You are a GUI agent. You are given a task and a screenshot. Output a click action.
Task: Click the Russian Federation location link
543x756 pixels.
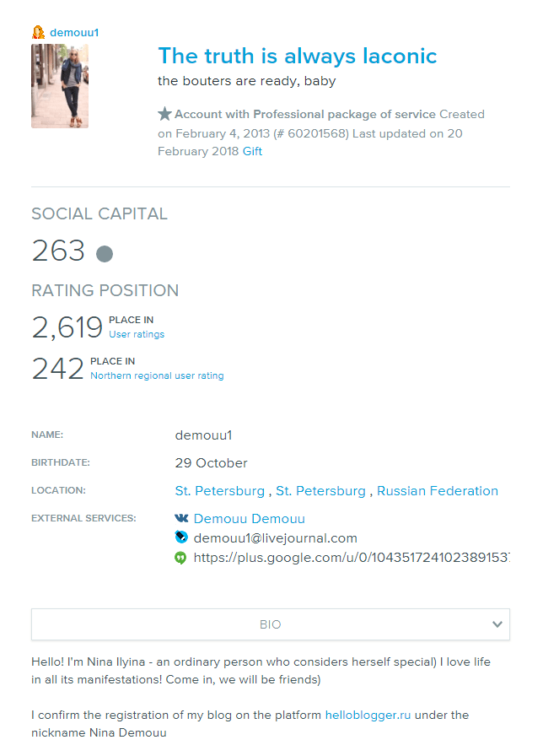[x=437, y=490]
